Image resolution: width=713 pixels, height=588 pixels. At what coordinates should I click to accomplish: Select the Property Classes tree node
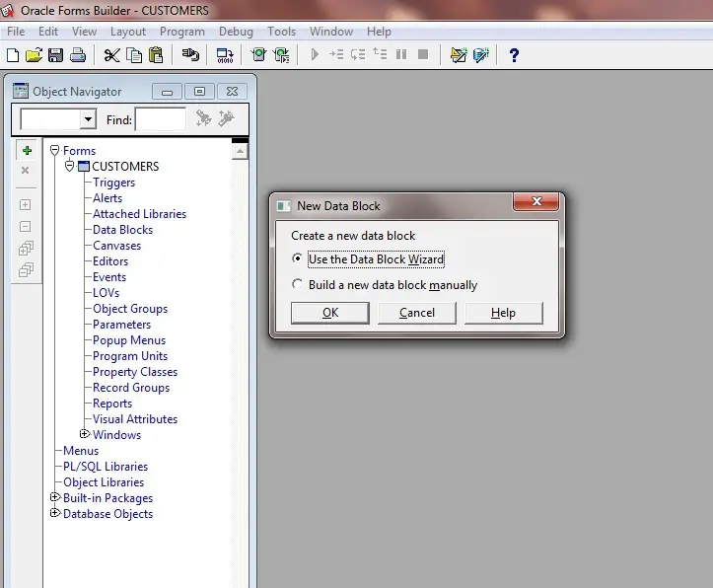tap(135, 372)
